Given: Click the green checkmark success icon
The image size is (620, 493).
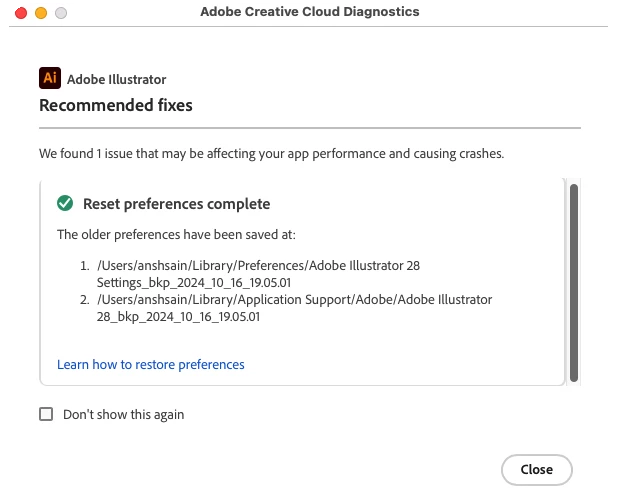Looking at the screenshot, I should pyautogui.click(x=65, y=204).
